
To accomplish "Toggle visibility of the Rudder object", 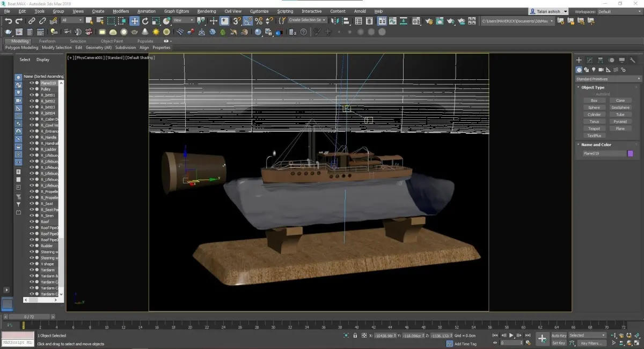I will [x=31, y=246].
